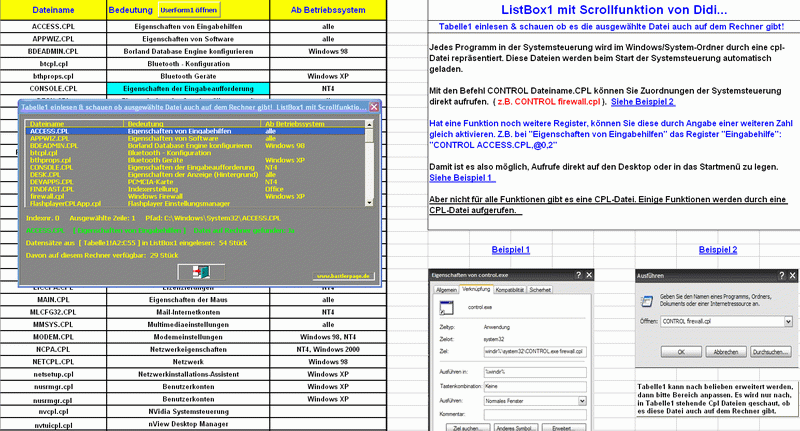Select the 'Ab Betriebssystem' header cell in sheet
Image resolution: width=800 pixels, height=431 pixels.
pos(328,10)
